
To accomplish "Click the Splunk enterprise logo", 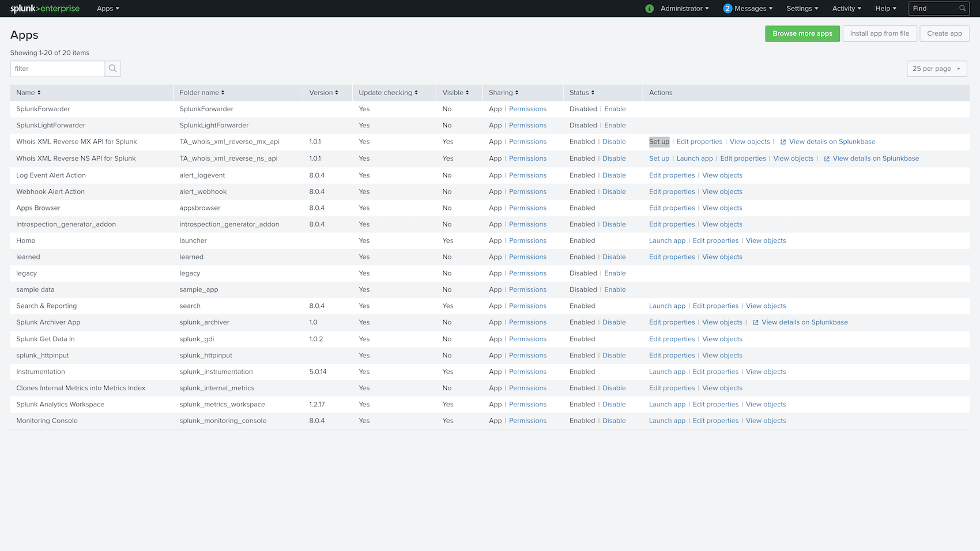I will (45, 9).
